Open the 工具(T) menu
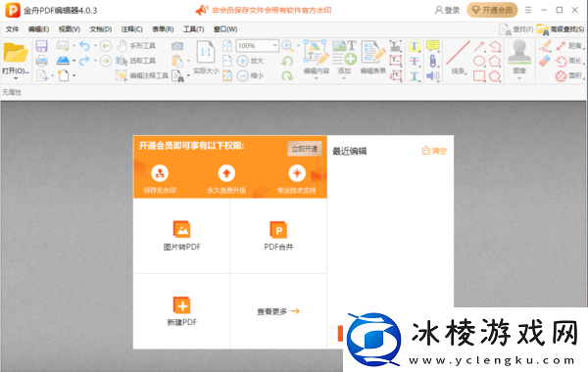 click(x=193, y=29)
